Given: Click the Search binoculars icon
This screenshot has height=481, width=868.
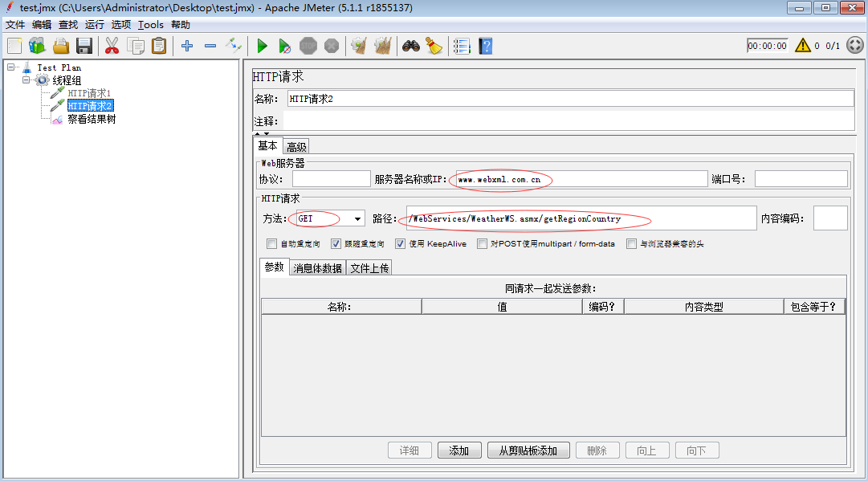Looking at the screenshot, I should tap(411, 46).
